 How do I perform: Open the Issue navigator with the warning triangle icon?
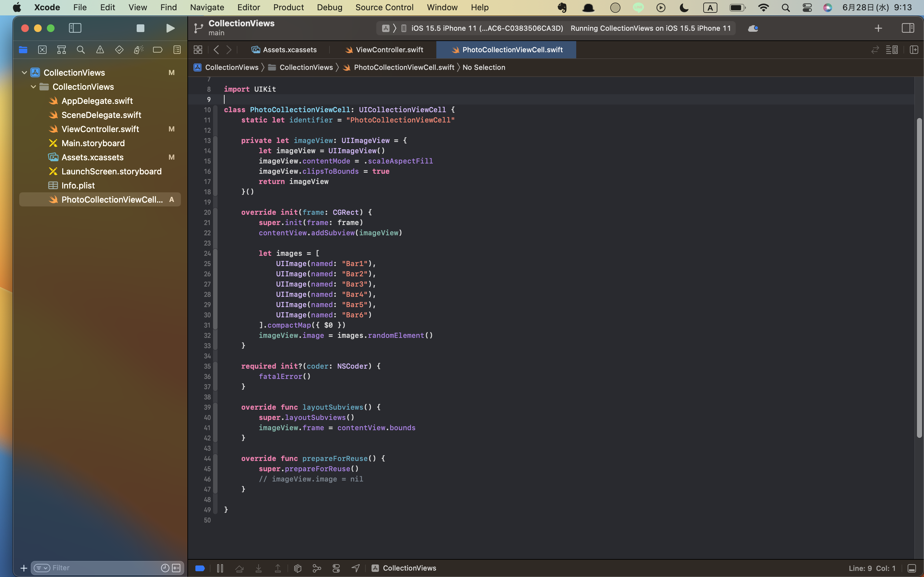(x=100, y=50)
